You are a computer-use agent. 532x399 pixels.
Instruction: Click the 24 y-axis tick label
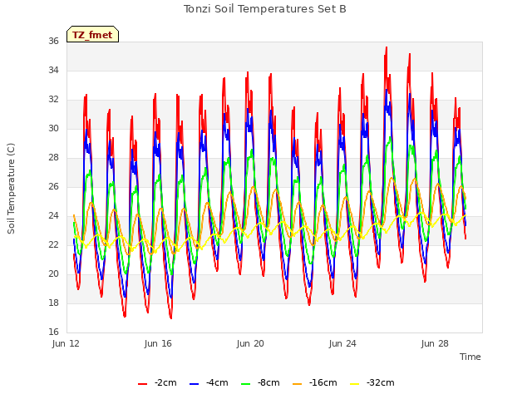pyautogui.click(x=53, y=216)
